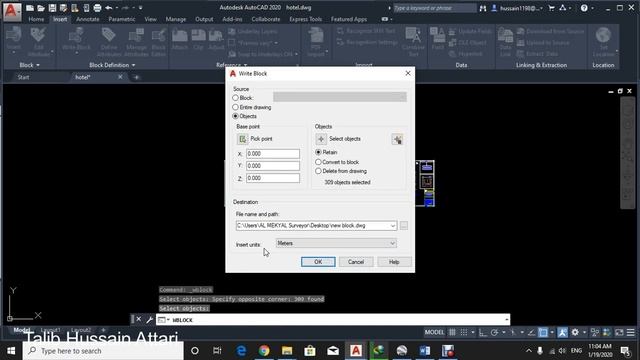Toggle object snap in the status bar

tap(543, 333)
